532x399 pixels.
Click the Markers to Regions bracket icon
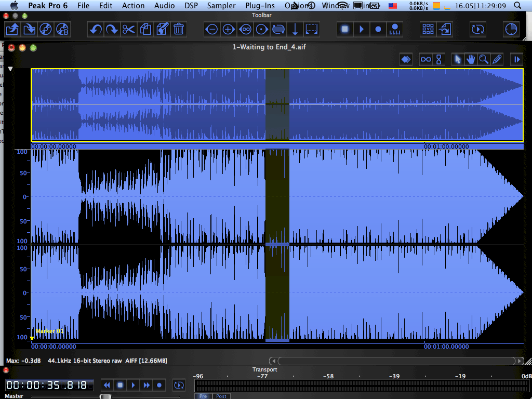tap(312, 30)
